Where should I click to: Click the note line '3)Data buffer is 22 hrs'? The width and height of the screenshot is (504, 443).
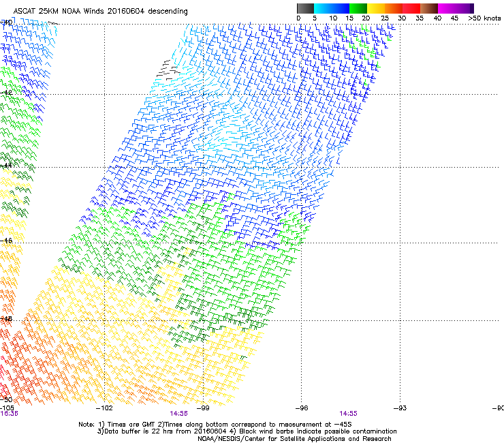point(247,431)
